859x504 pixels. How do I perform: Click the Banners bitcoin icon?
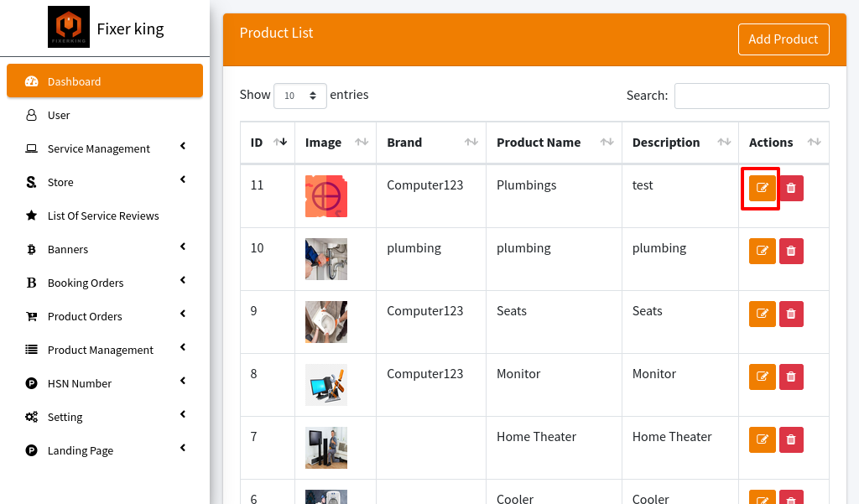(31, 249)
